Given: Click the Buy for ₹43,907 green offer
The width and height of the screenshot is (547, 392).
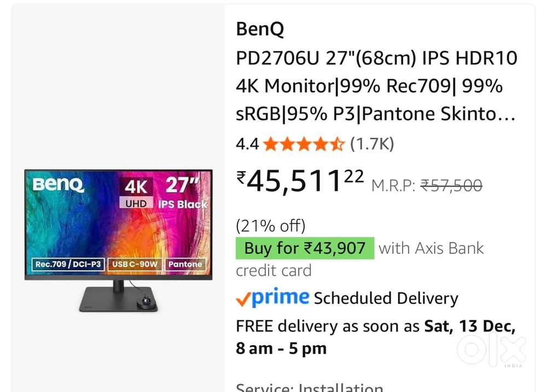Looking at the screenshot, I should tap(305, 248).
